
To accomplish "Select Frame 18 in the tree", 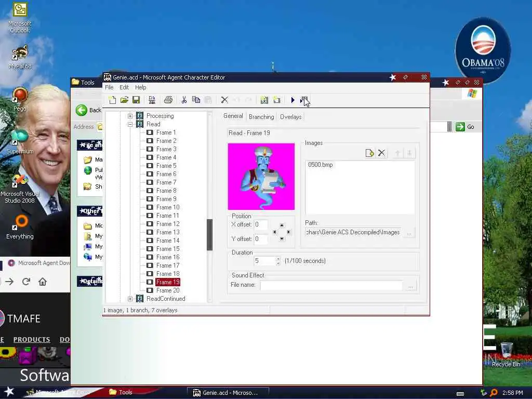I will (x=168, y=274).
